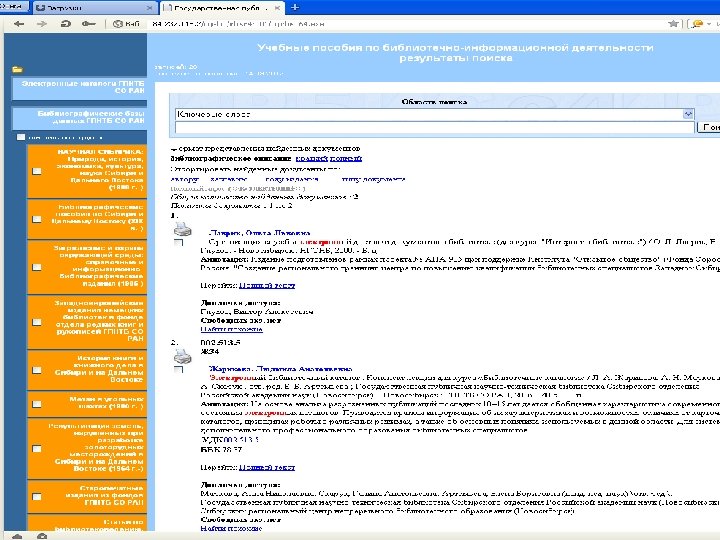This screenshot has height=540, width=720.
Task: Tick 'Старопечатные издания из фондов' checkbox
Action: click(37, 496)
